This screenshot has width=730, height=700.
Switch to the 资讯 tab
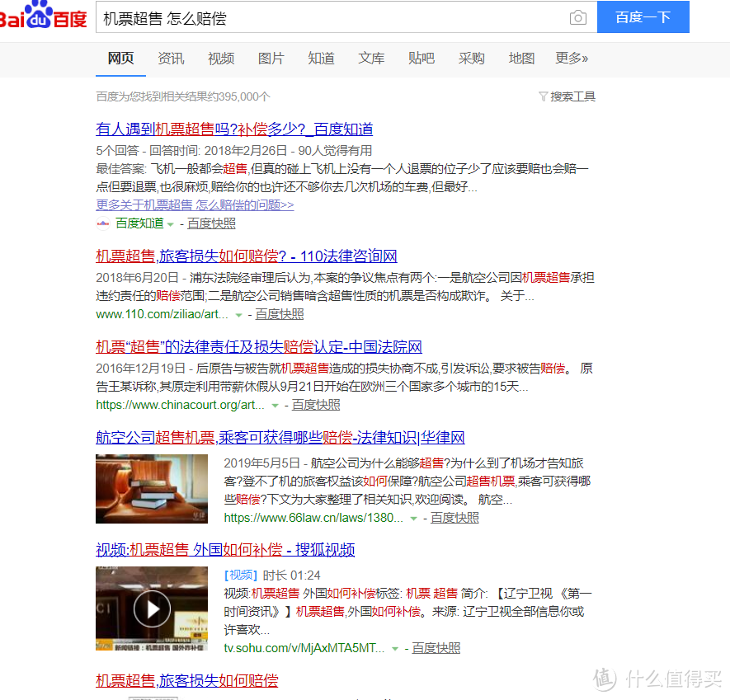click(171, 59)
